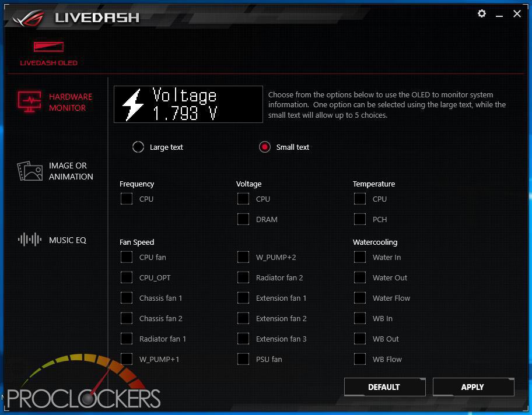Select the Extension fan 2 checkbox
Image resolution: width=532 pixels, height=415 pixels.
pos(243,318)
